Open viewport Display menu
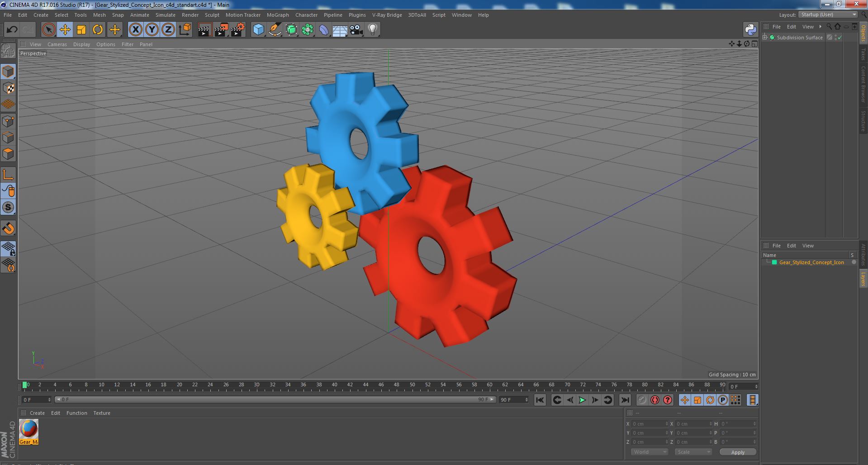This screenshot has height=465, width=868. pos(81,44)
